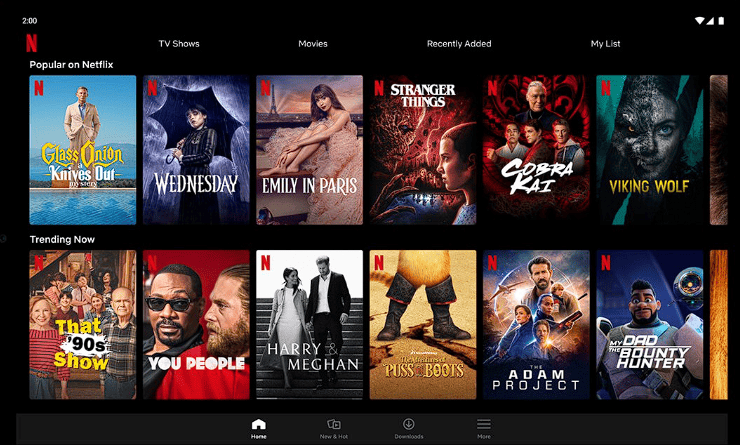Tap the Netflix logo at top left
The image size is (740, 445).
(32, 43)
